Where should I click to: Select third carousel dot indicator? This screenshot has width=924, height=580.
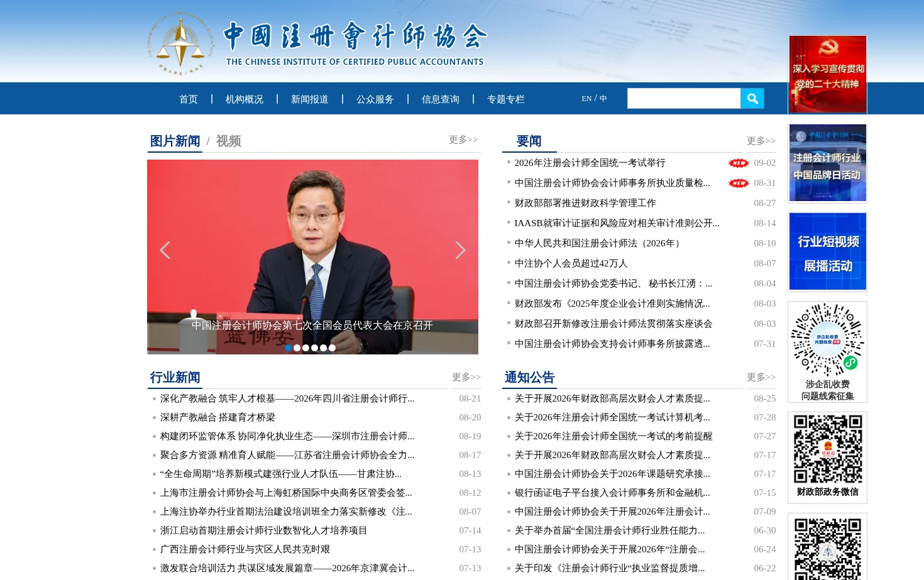tap(305, 347)
